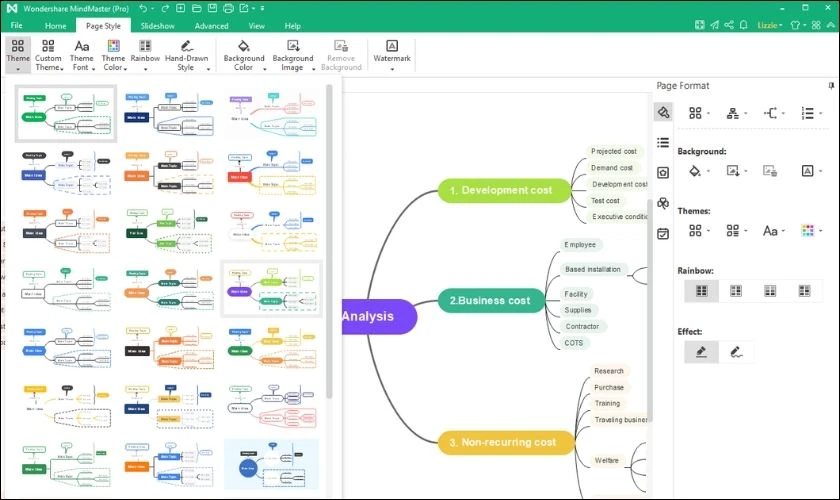
Task: Select the hand-drawn Effect style
Action: click(736, 352)
